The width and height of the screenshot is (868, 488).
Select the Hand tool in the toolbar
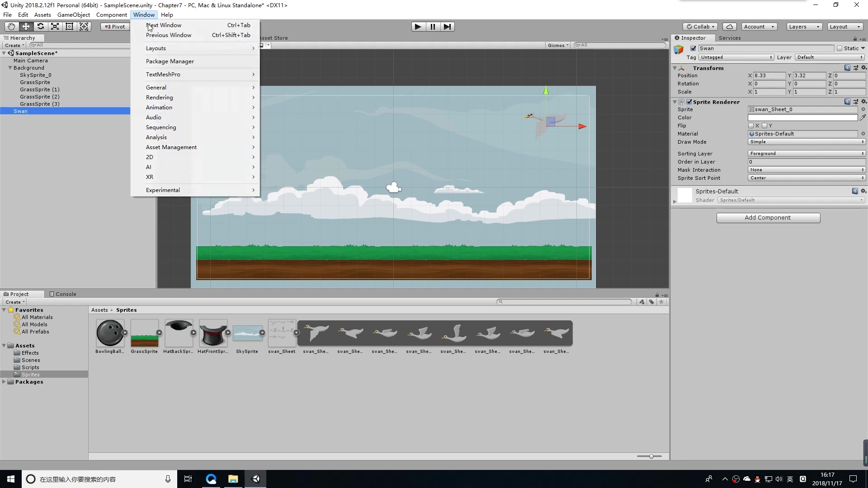coord(11,27)
